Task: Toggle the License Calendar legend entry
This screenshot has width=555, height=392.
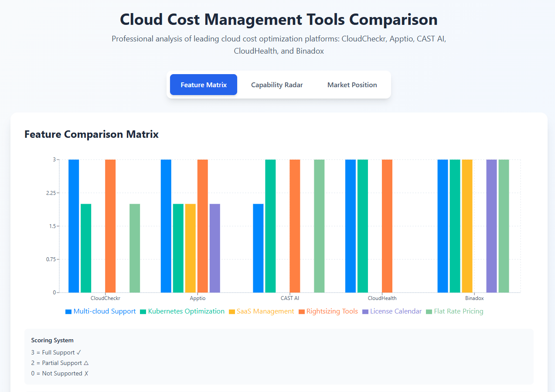Action: point(392,311)
